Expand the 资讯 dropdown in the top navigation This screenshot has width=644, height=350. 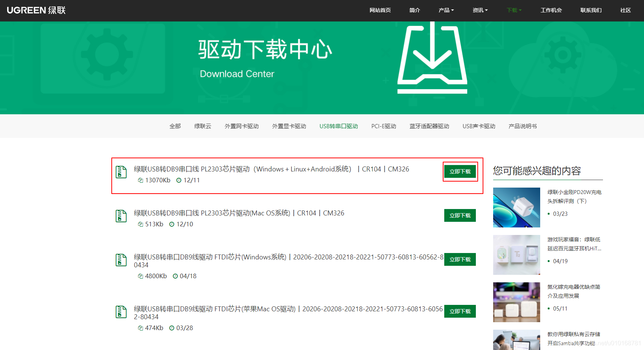[480, 10]
